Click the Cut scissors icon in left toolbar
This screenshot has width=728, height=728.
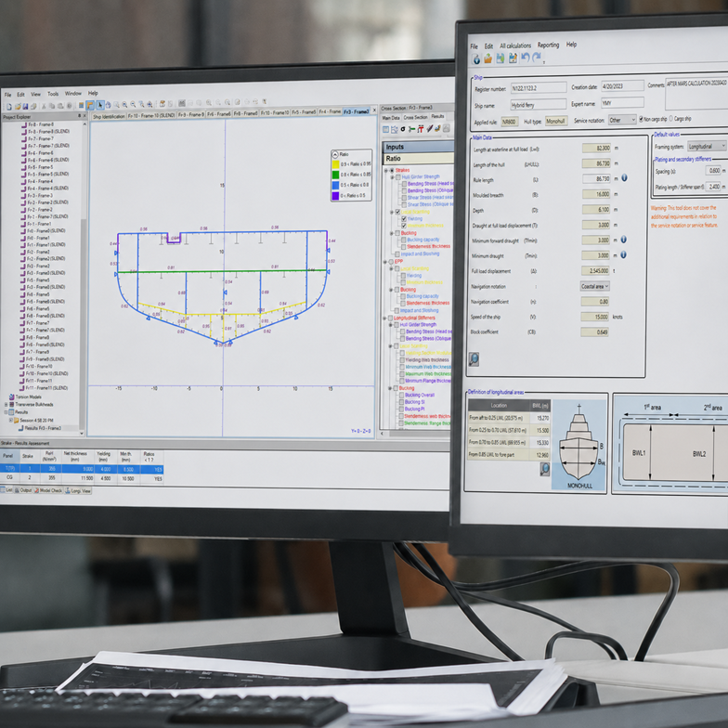[44, 106]
